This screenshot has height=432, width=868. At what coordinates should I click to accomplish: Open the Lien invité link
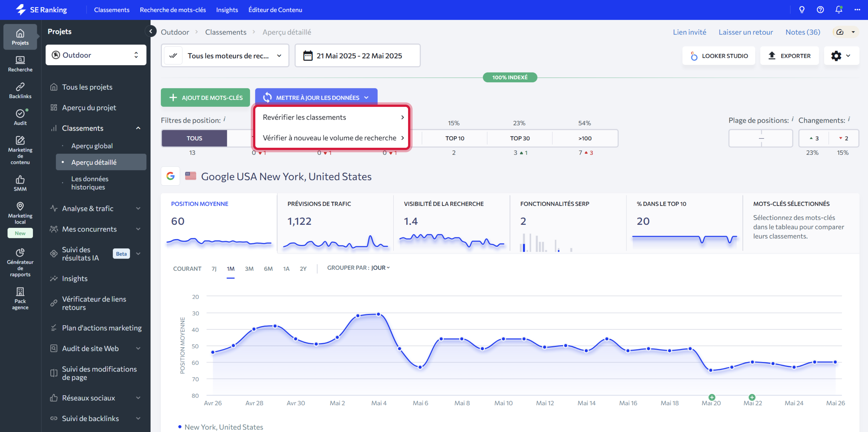coord(689,32)
